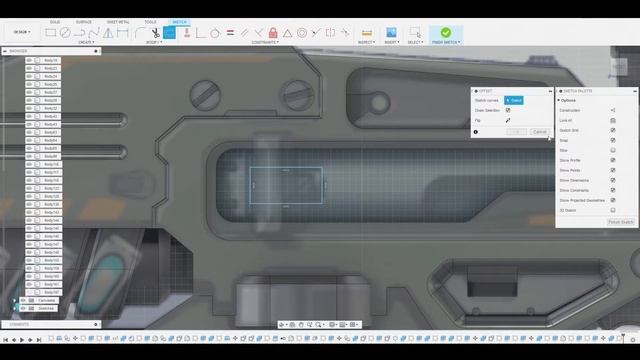Click the Construction icon in Sketch Palette
The width and height of the screenshot is (640, 360).
613,110
